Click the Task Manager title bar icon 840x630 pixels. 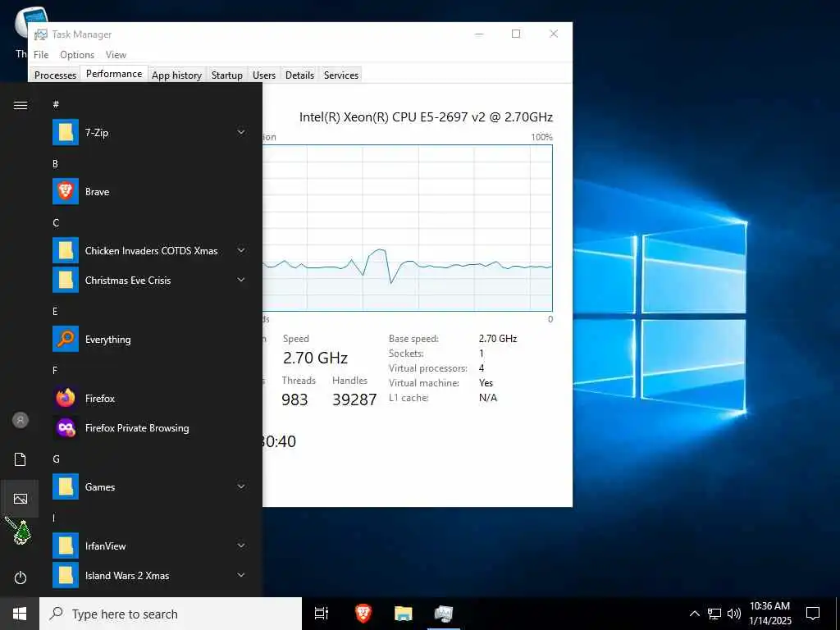click(x=41, y=34)
